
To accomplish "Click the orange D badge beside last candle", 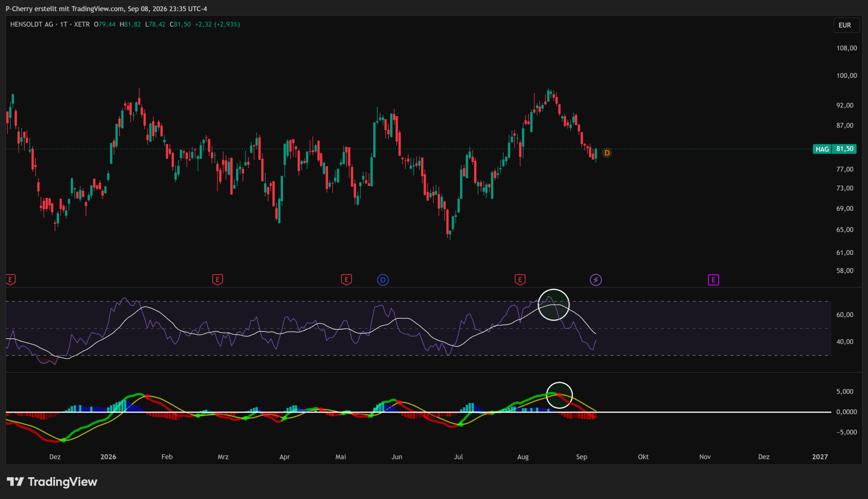I will [x=607, y=153].
